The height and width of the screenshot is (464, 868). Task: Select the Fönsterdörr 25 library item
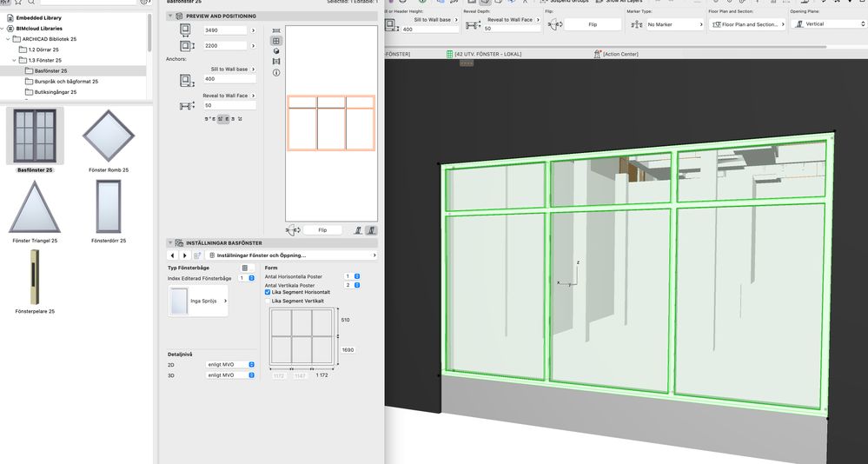point(109,206)
